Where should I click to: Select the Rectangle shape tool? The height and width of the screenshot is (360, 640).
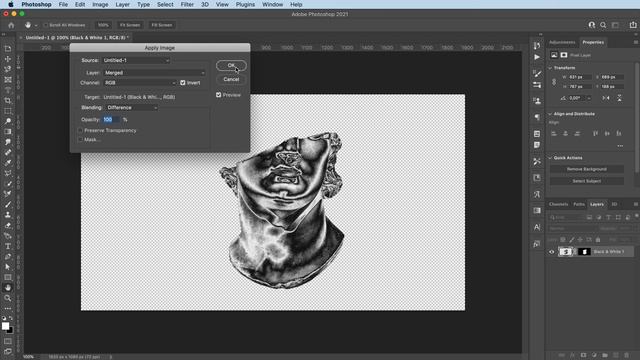point(8,278)
